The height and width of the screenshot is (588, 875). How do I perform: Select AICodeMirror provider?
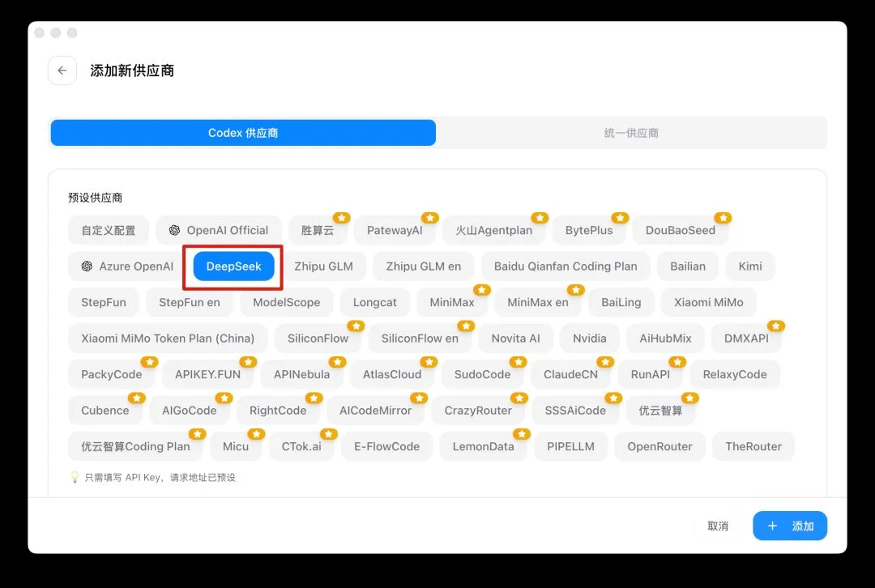[375, 411]
